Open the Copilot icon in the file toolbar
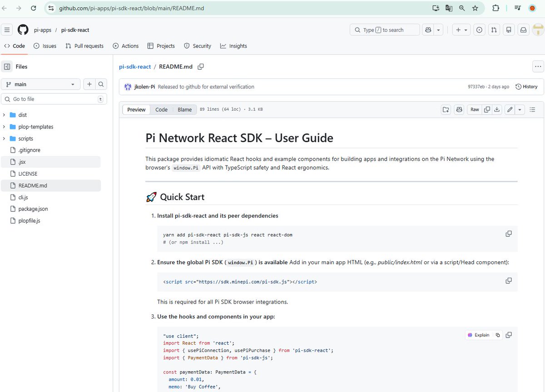This screenshot has width=545, height=392. pos(459,109)
